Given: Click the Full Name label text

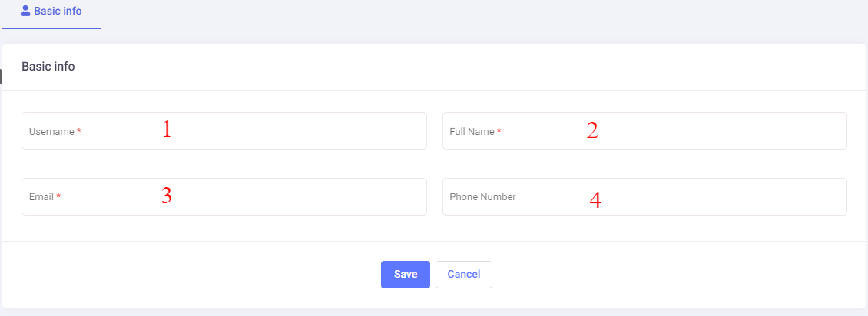Looking at the screenshot, I should point(472,132).
